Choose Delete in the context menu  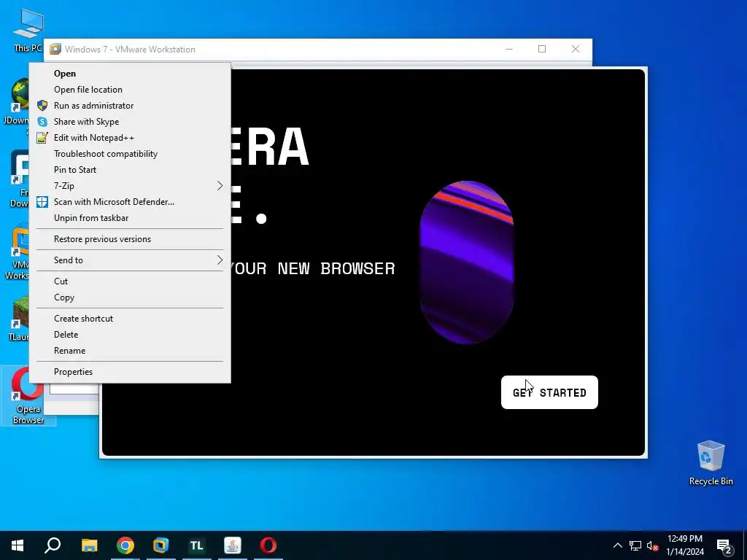pyautogui.click(x=130, y=335)
